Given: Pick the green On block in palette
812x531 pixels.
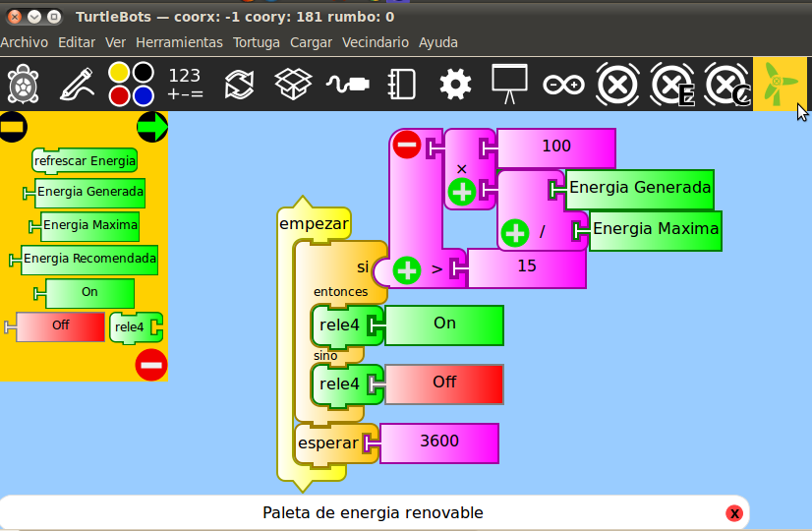Looking at the screenshot, I should pos(89,293).
